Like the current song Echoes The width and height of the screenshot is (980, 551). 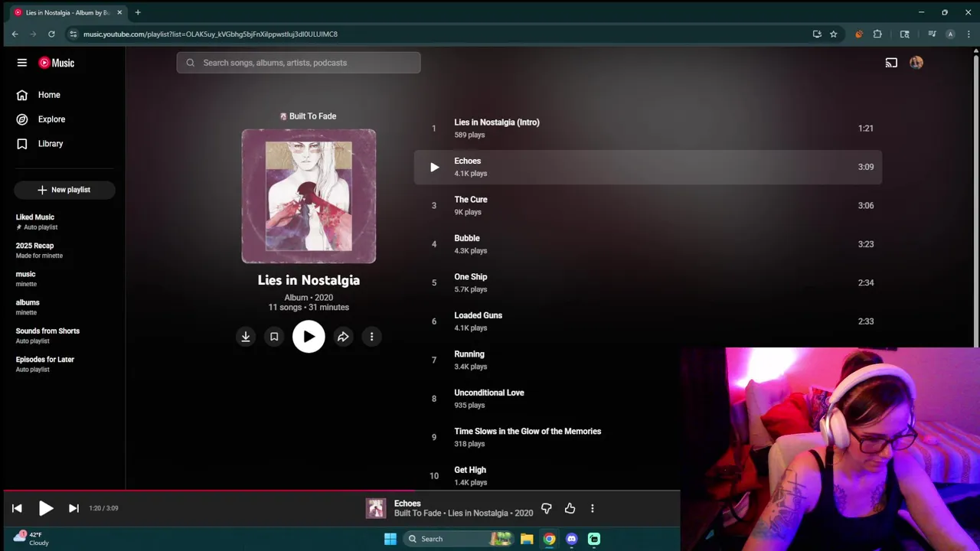click(570, 508)
